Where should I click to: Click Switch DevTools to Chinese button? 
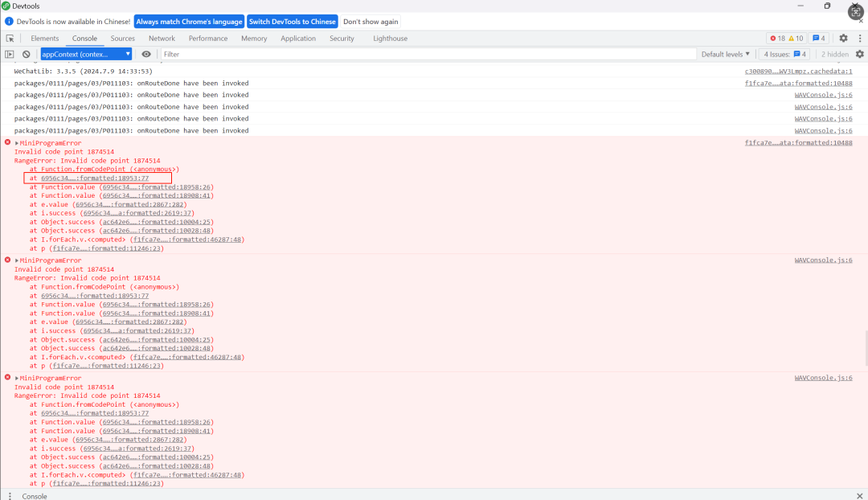click(x=293, y=22)
